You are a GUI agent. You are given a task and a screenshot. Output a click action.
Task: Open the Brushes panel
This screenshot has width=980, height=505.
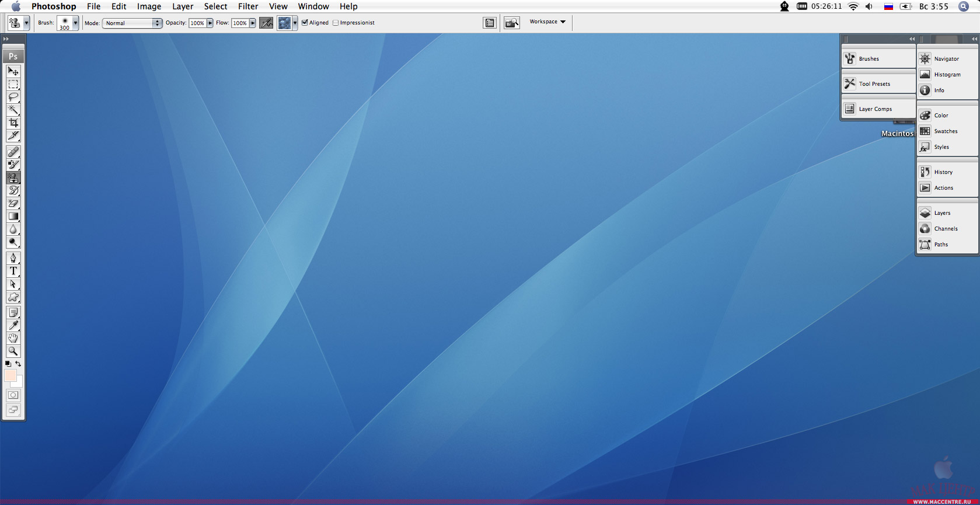(x=878, y=58)
